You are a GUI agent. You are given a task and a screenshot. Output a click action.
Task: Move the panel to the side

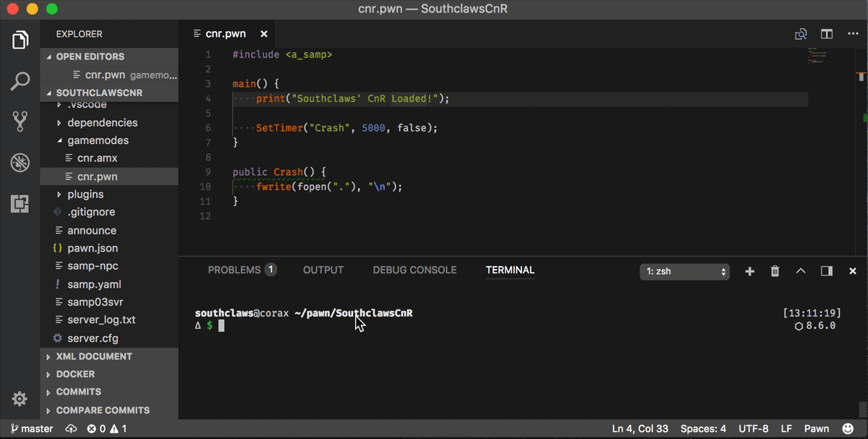[x=827, y=271]
